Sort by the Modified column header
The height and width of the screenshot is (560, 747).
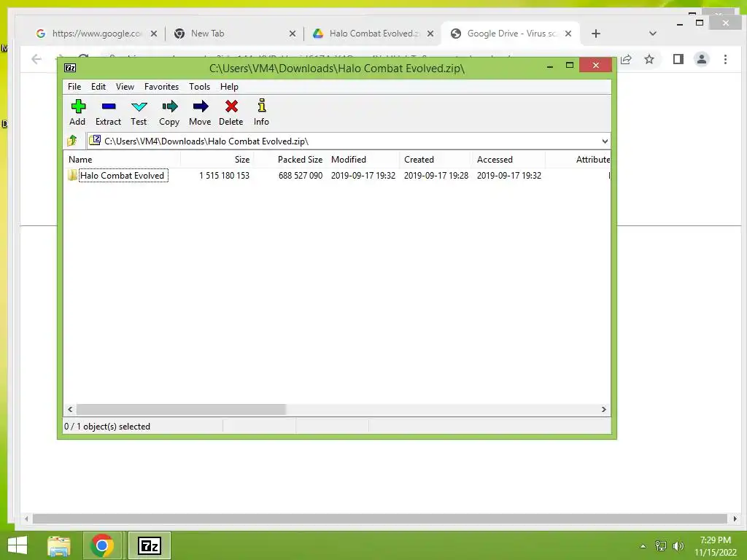363,160
